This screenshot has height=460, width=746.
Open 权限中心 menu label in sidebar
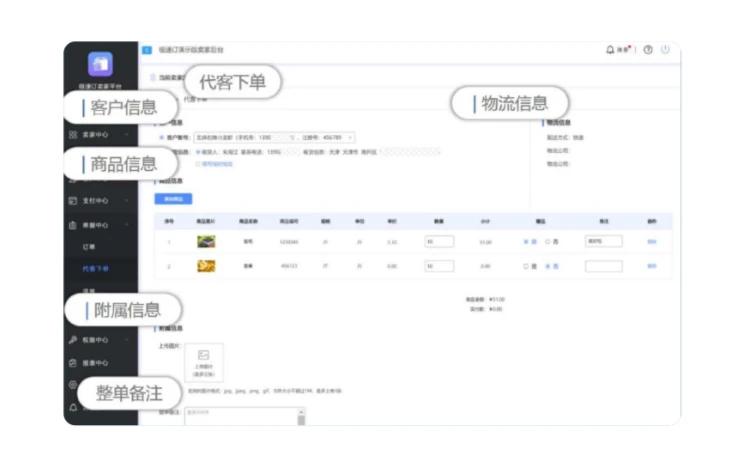pyautogui.click(x=95, y=340)
